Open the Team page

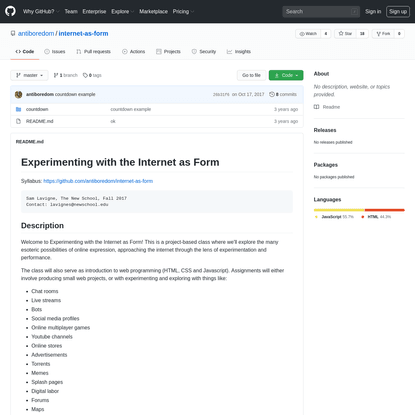point(71,11)
